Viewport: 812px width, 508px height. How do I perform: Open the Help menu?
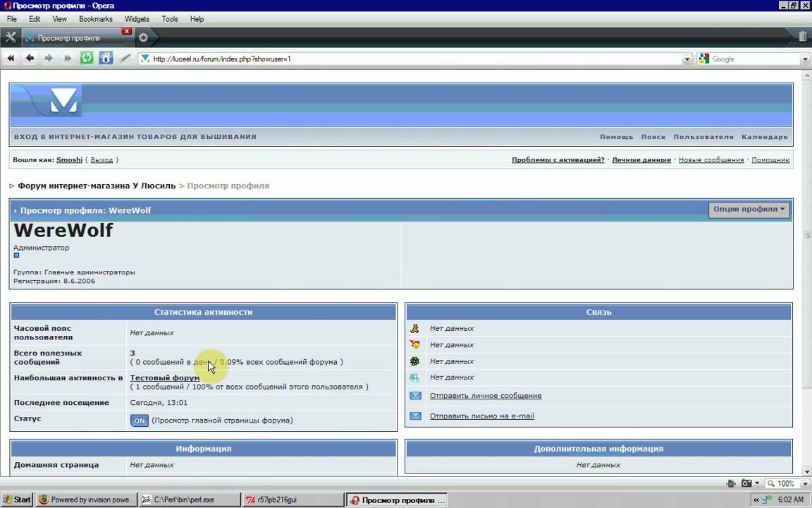[197, 19]
